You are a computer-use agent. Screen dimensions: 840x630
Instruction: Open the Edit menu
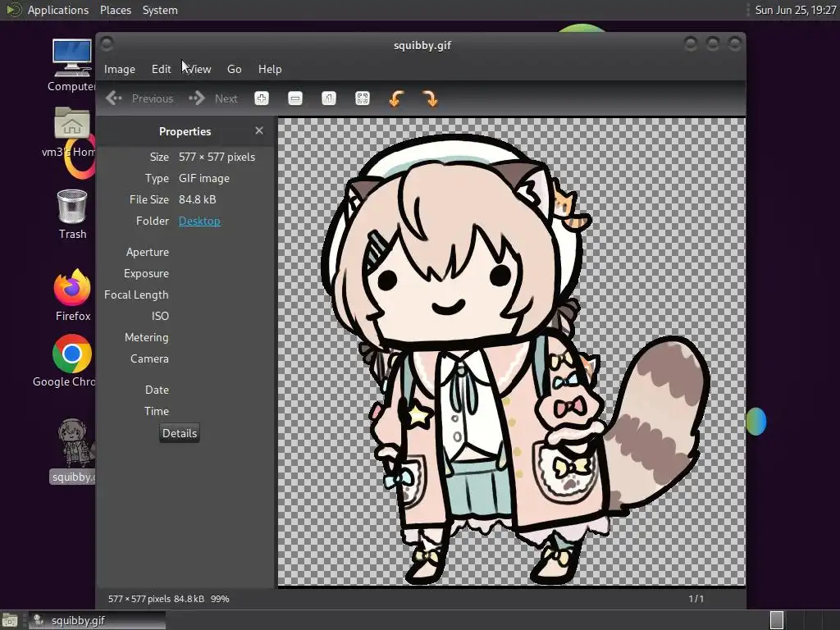(161, 69)
